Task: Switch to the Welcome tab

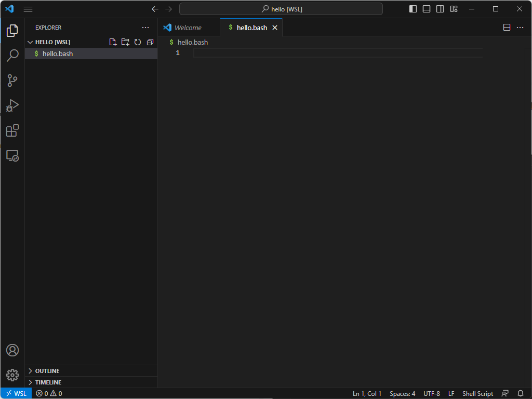Action: (188, 28)
